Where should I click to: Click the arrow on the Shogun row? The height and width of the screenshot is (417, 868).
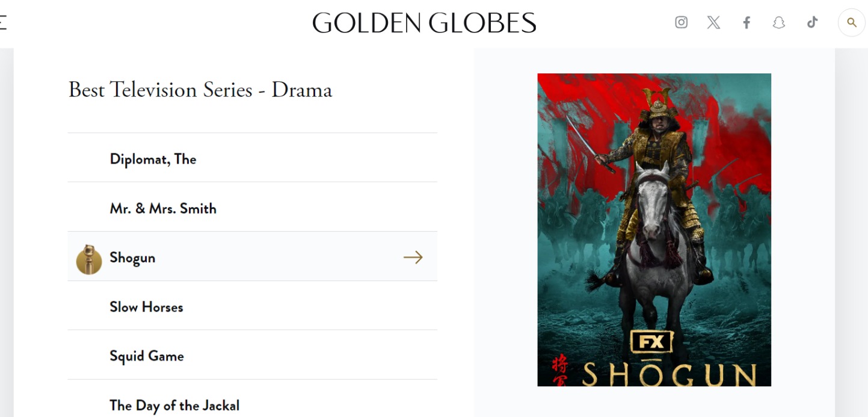coord(413,258)
